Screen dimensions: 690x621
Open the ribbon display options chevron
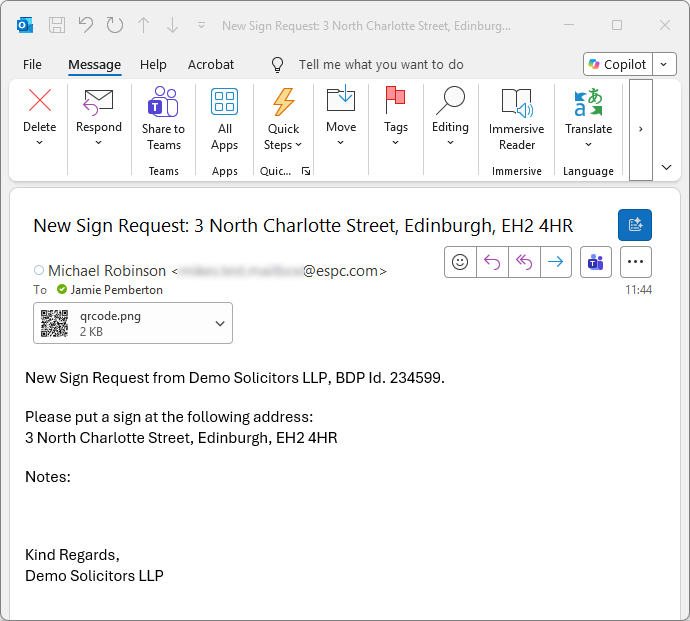tap(667, 167)
